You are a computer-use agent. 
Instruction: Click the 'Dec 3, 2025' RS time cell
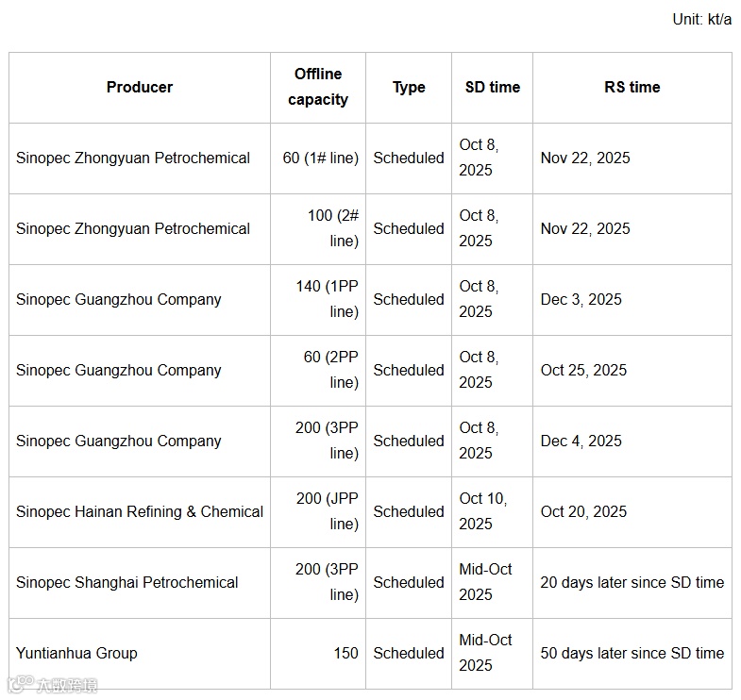coord(581,299)
